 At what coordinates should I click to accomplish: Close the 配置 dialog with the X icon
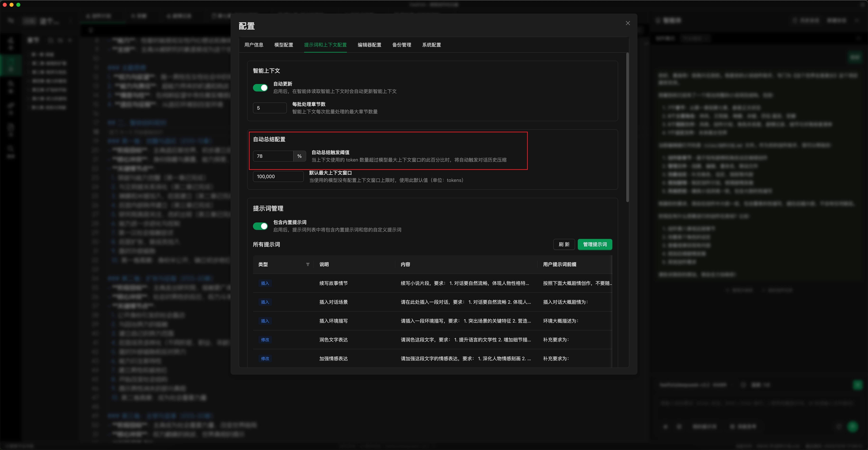(x=627, y=23)
